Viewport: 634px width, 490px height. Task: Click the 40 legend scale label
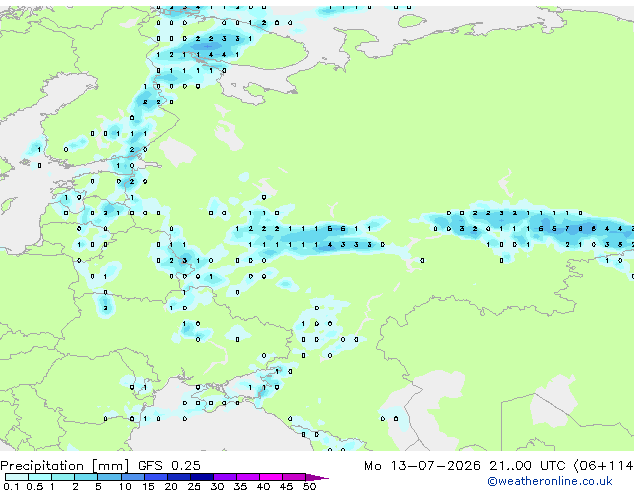[x=264, y=486]
